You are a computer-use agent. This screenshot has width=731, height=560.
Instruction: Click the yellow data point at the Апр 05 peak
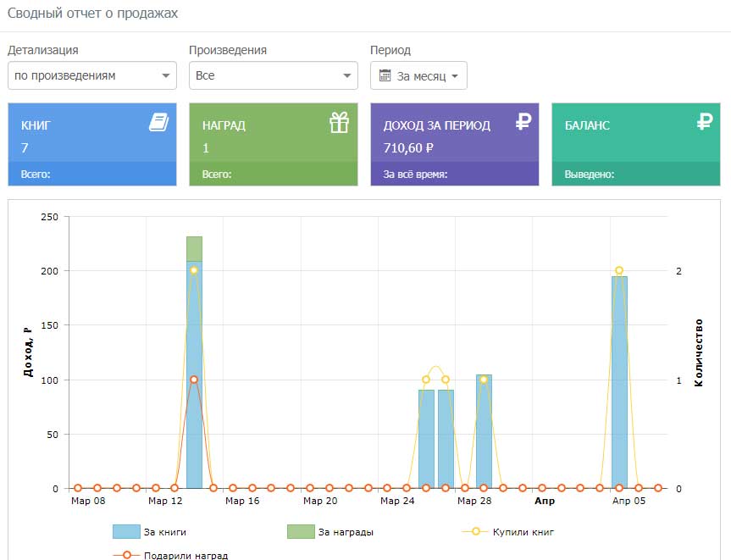point(619,270)
